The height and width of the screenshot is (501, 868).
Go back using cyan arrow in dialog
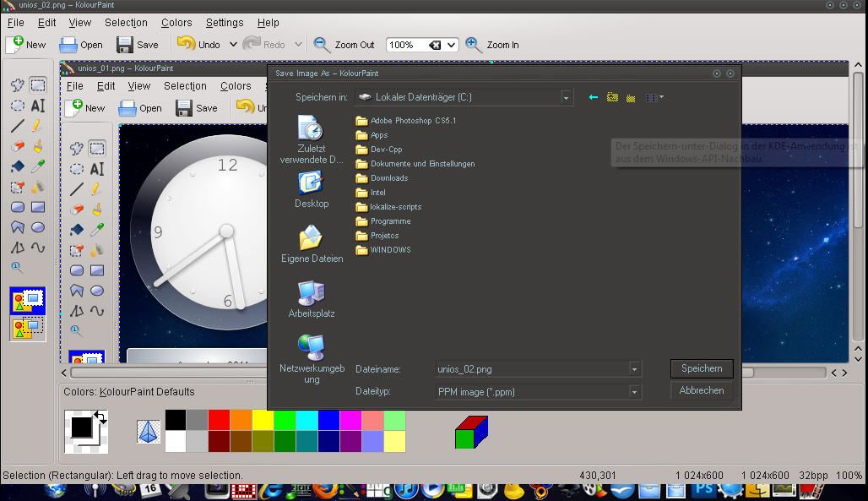point(593,98)
